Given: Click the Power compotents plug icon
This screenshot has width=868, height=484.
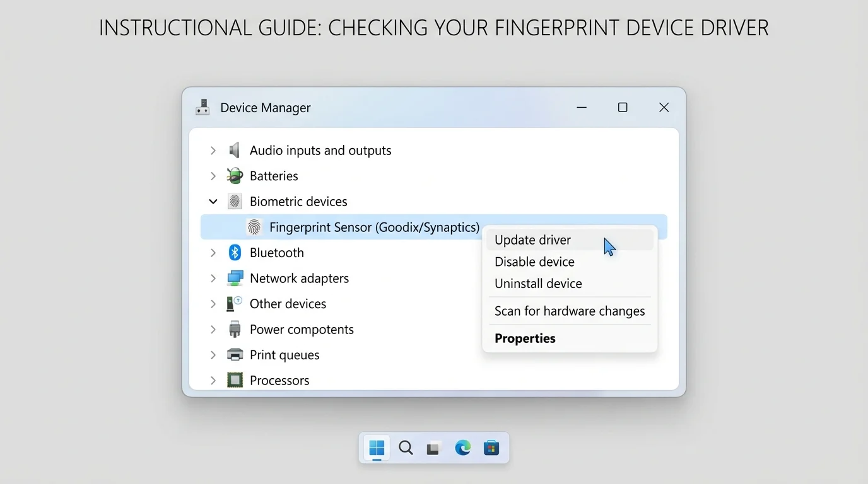Looking at the screenshot, I should 235,330.
